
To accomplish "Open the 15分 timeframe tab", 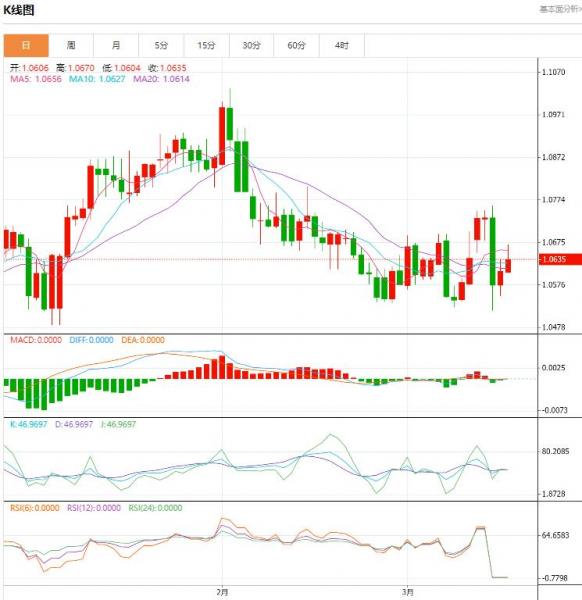I will tap(207, 46).
